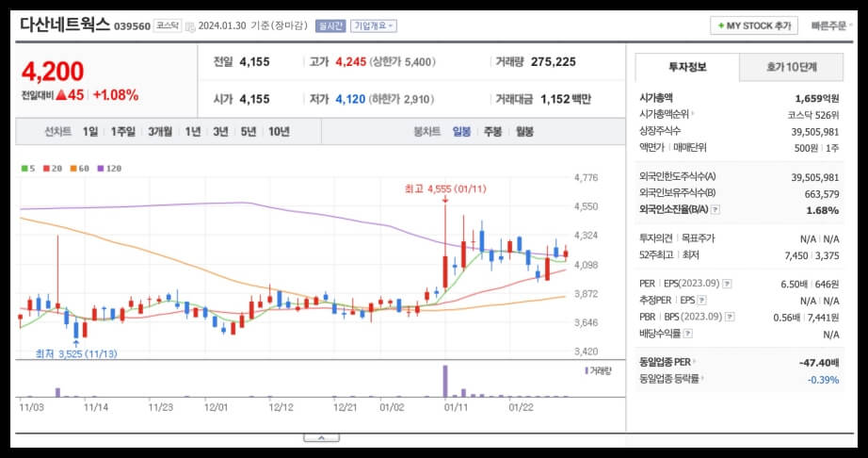The image size is (868, 458).
Task: Select the 3년 line chart period
Action: click(220, 132)
